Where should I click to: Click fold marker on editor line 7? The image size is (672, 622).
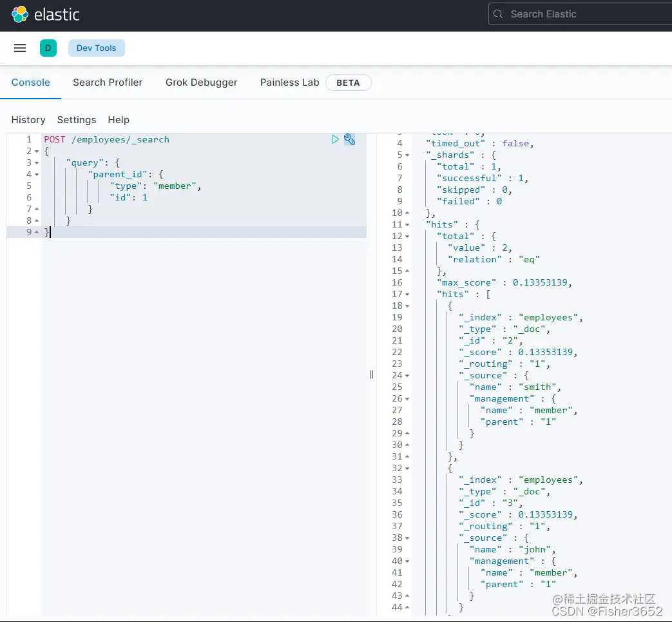37,209
